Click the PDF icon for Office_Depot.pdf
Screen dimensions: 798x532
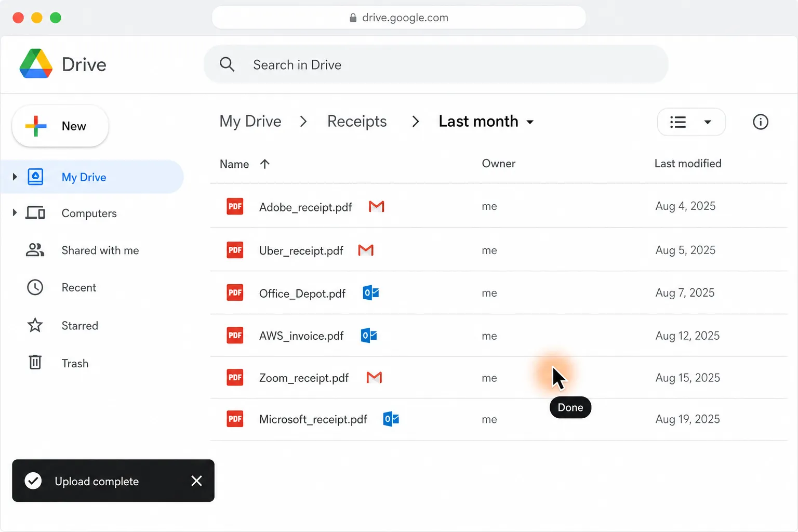(x=235, y=292)
